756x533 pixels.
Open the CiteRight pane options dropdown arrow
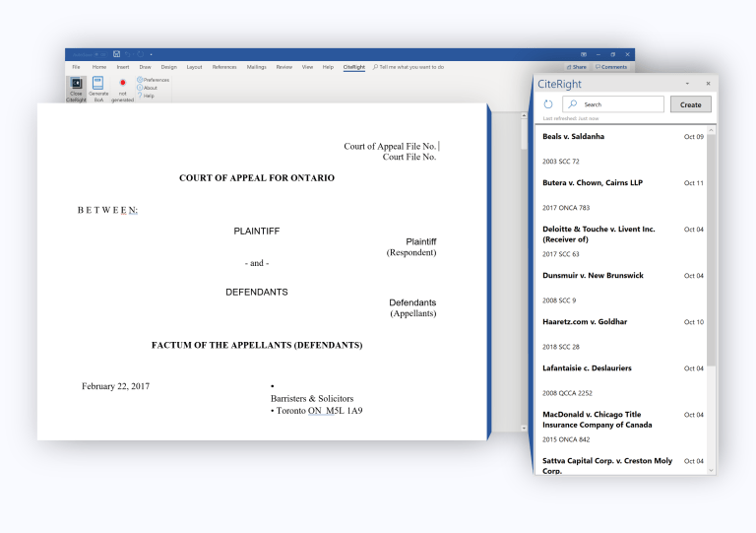687,84
